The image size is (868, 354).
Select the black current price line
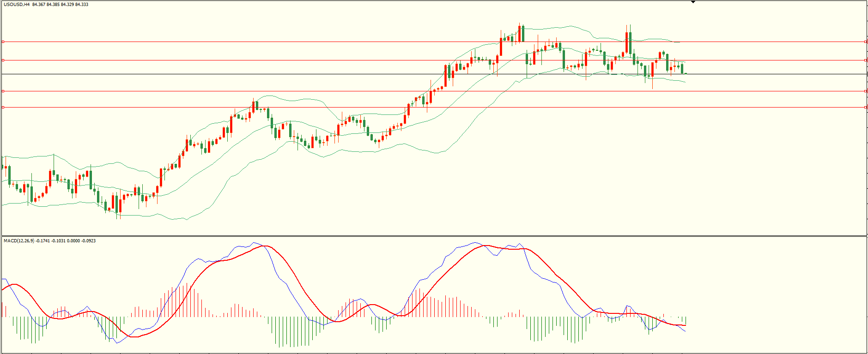tap(323, 74)
